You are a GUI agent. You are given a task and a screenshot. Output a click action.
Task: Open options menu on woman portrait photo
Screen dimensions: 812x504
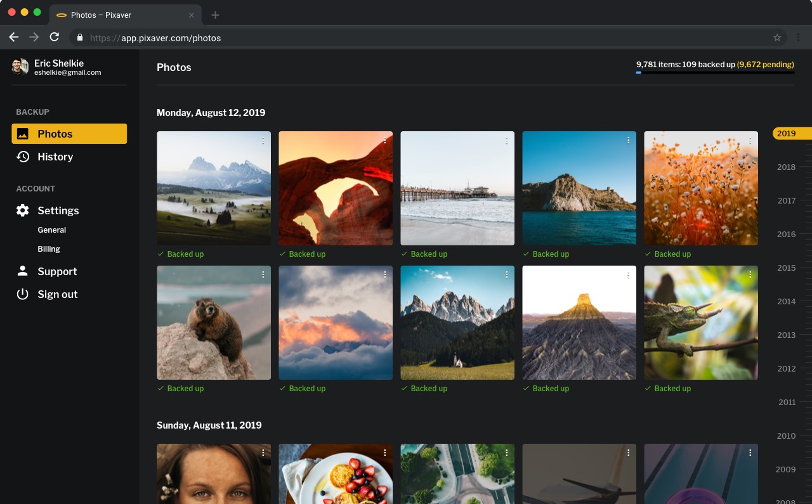coord(263,453)
